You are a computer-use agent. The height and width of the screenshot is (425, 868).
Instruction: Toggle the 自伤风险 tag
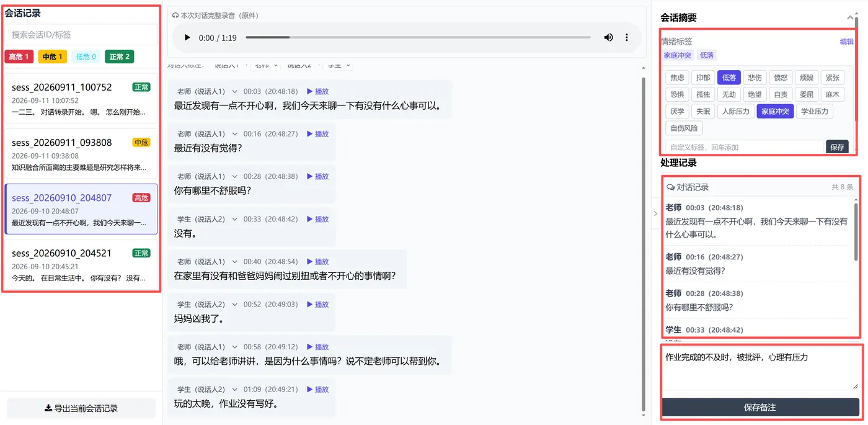pos(684,128)
